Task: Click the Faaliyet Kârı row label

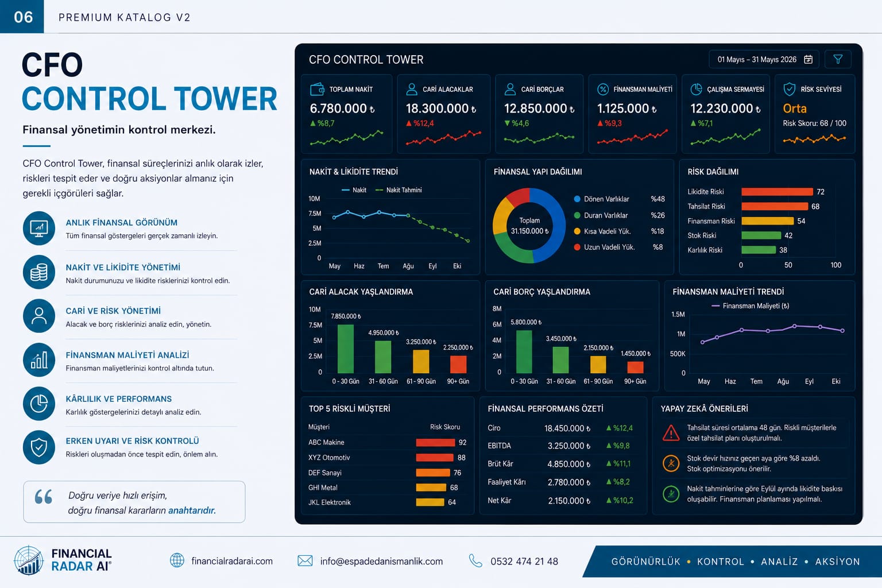Action: (x=506, y=482)
